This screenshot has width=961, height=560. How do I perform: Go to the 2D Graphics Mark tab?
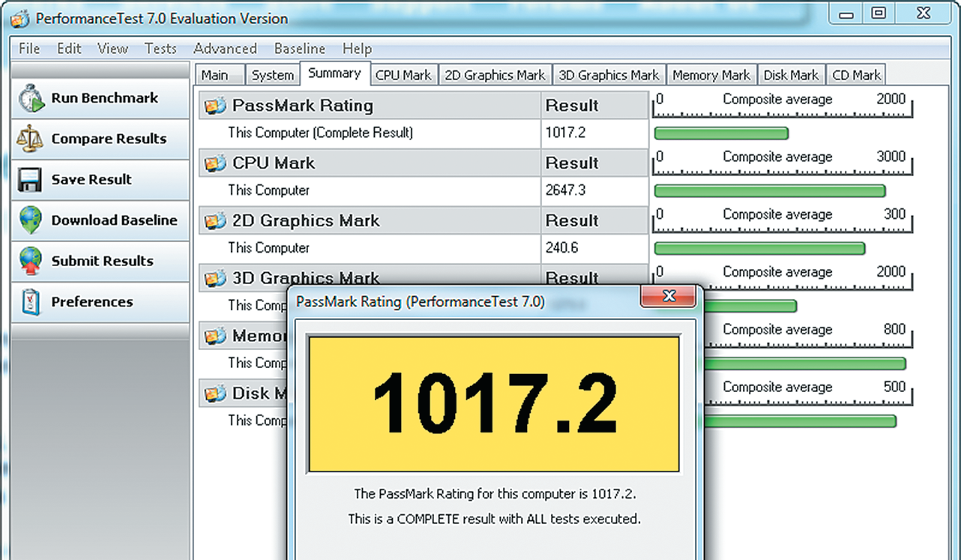[x=495, y=75]
